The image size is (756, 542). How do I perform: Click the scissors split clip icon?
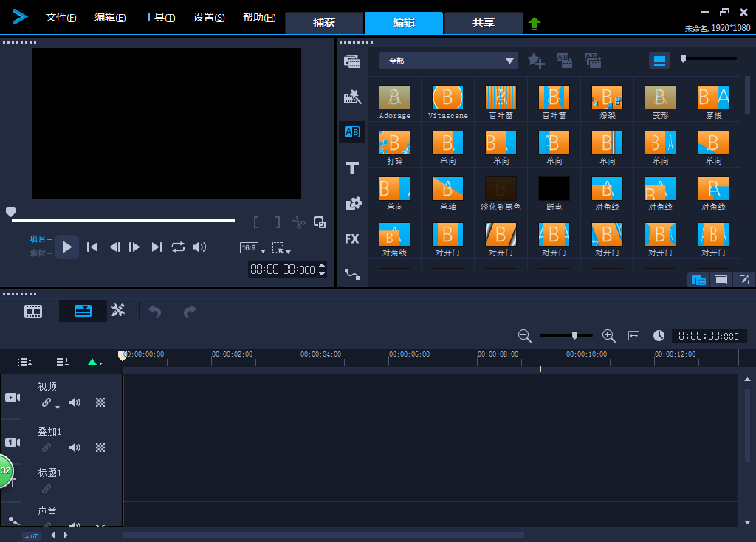[x=298, y=222]
